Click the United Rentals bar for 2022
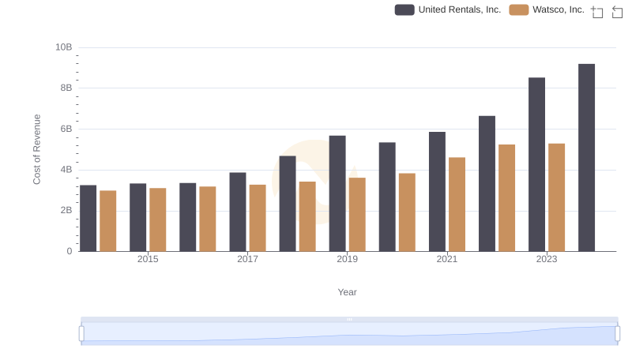The image size is (632, 364). pos(487,184)
